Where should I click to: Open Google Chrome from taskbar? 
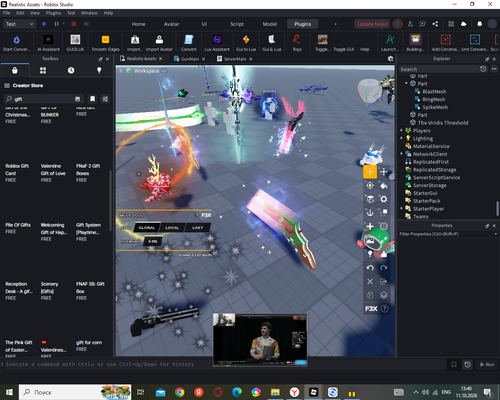(x=179, y=392)
